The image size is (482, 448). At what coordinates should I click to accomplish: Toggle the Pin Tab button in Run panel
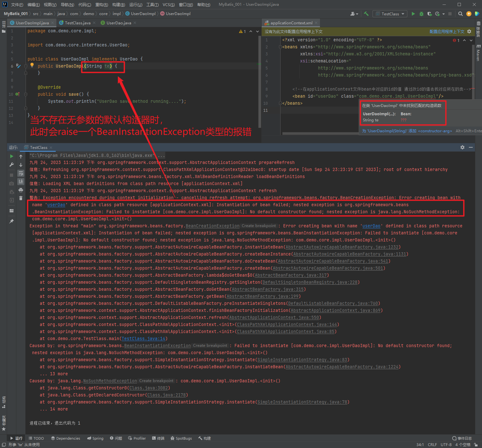coord(12,221)
